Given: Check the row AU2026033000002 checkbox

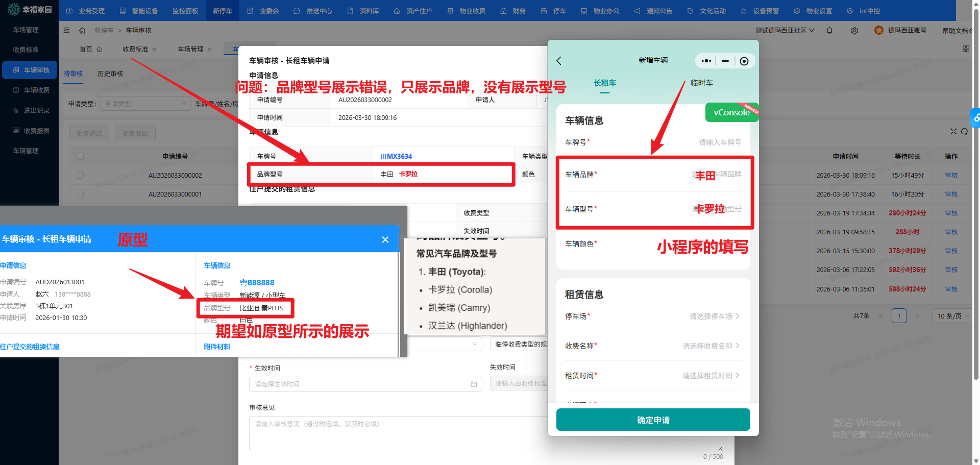Looking at the screenshot, I should pos(80,175).
